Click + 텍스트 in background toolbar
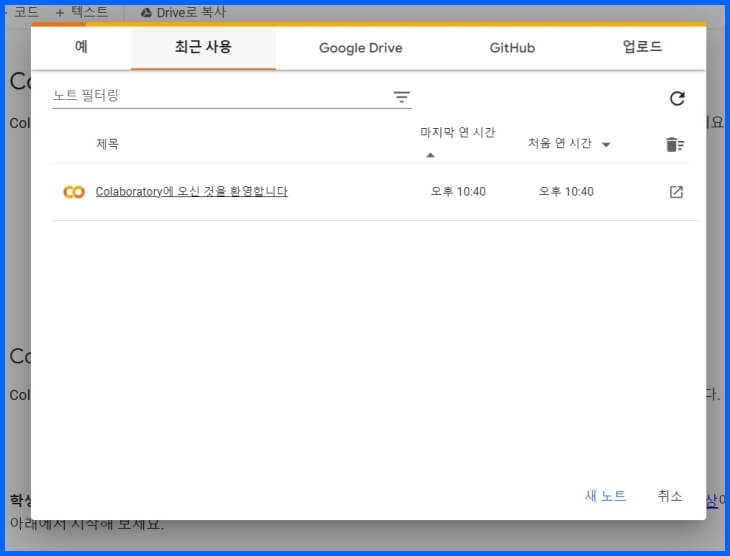The image size is (730, 556). [x=82, y=12]
